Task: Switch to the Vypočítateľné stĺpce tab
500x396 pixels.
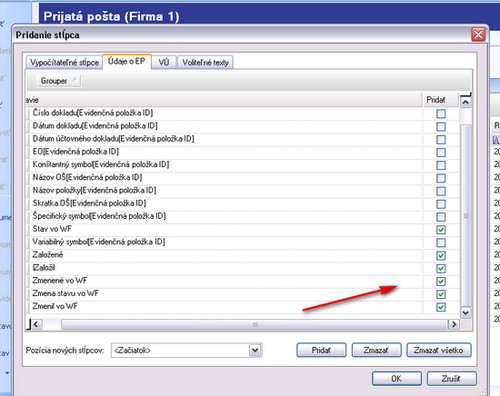Action: (64, 62)
